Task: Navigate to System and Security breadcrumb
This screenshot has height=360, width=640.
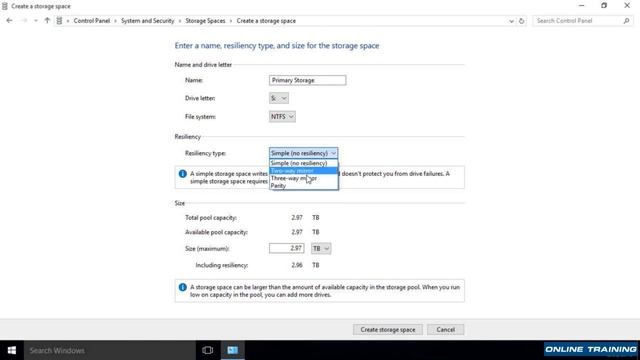Action: [147, 21]
